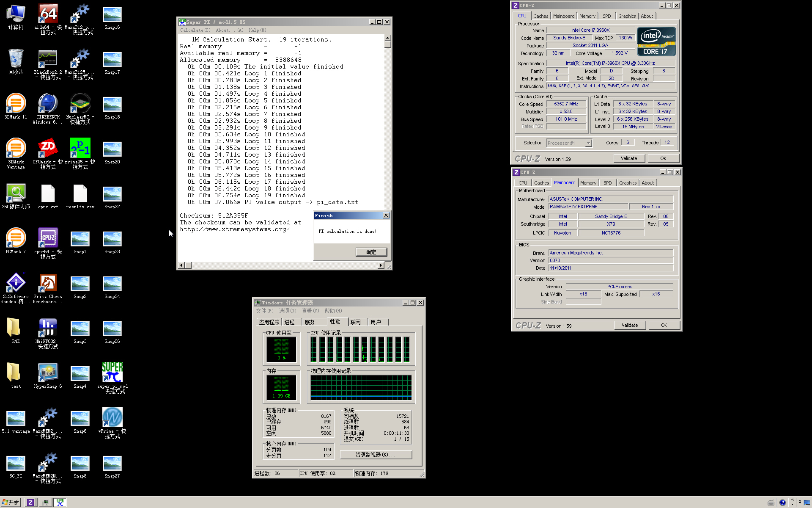
Task: Open Help menu in Super PI
Action: point(257,30)
